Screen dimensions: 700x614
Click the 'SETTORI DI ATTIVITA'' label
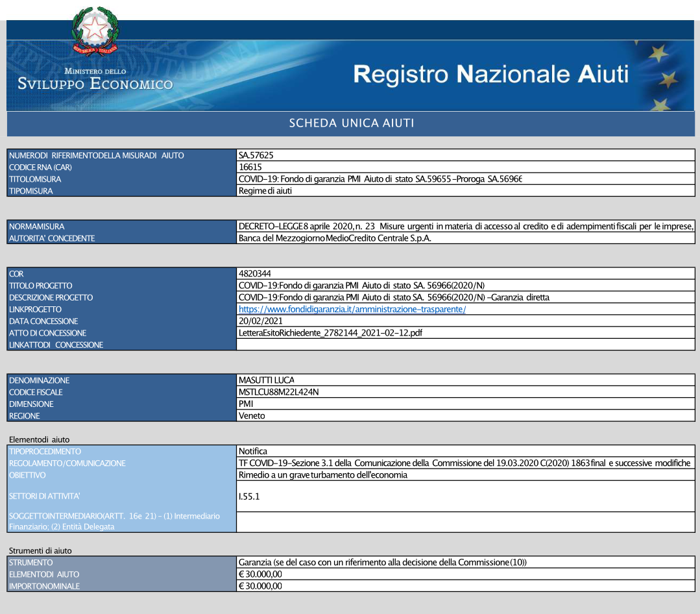pos(45,496)
